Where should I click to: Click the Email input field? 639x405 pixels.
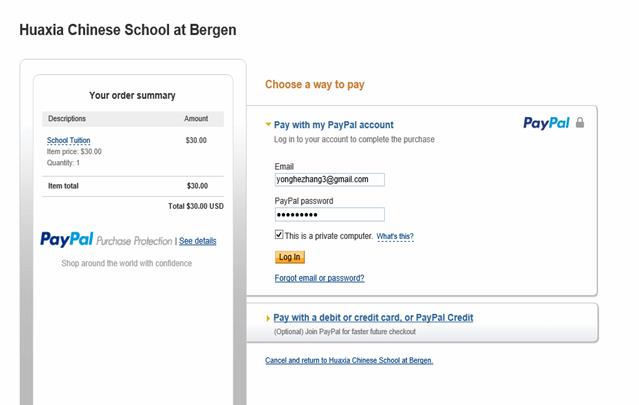point(329,180)
